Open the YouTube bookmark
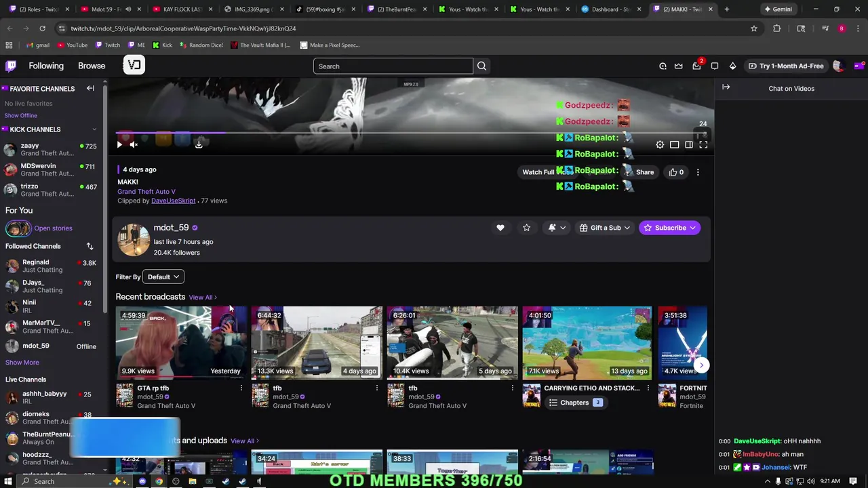868x488 pixels. (x=72, y=45)
